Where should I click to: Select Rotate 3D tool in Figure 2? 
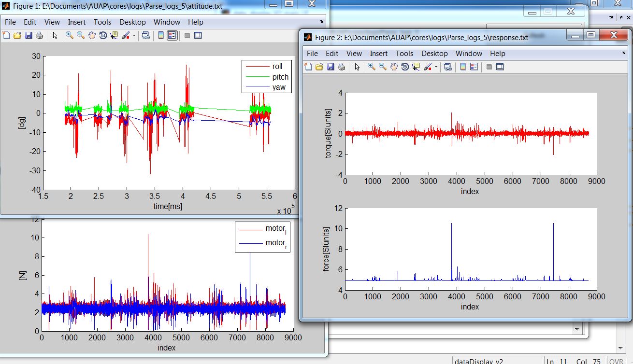(404, 67)
